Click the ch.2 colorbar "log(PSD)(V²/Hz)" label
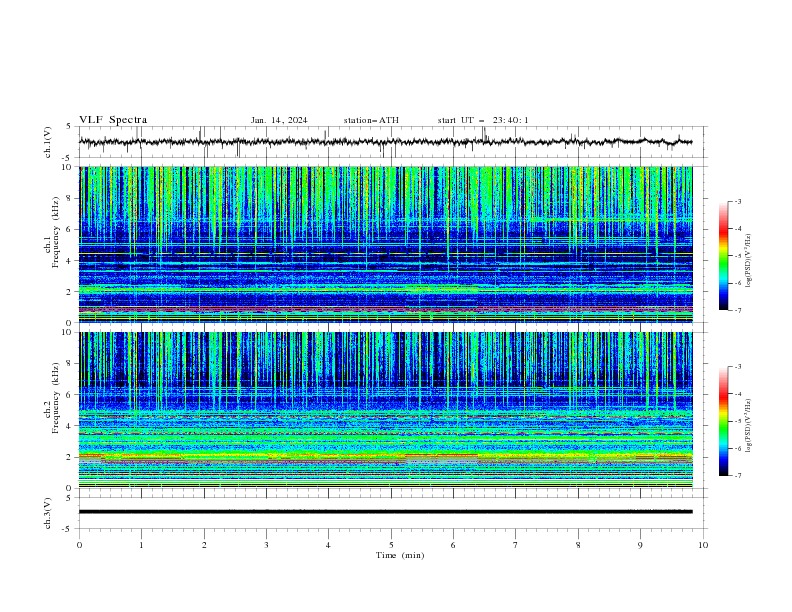The height and width of the screenshot is (612, 792). point(749,426)
